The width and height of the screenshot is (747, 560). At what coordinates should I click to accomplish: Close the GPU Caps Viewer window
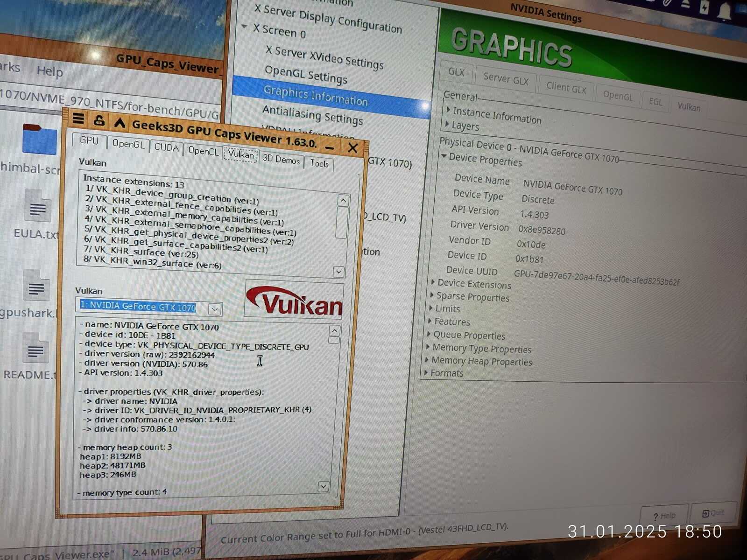[352, 148]
